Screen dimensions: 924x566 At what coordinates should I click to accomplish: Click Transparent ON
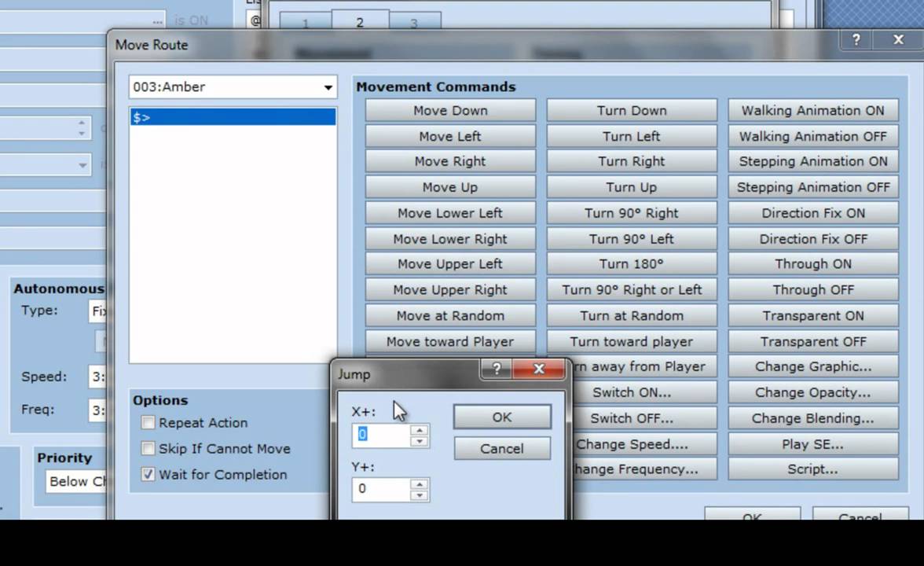(813, 315)
